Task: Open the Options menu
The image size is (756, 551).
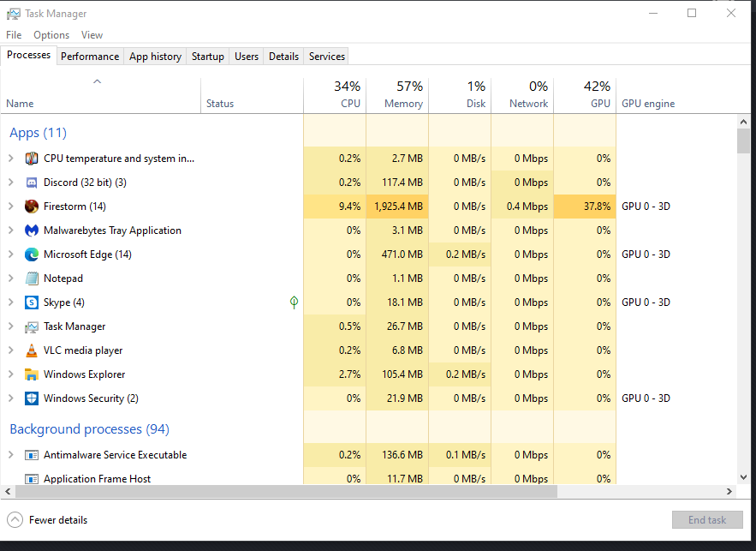Action: tap(51, 35)
